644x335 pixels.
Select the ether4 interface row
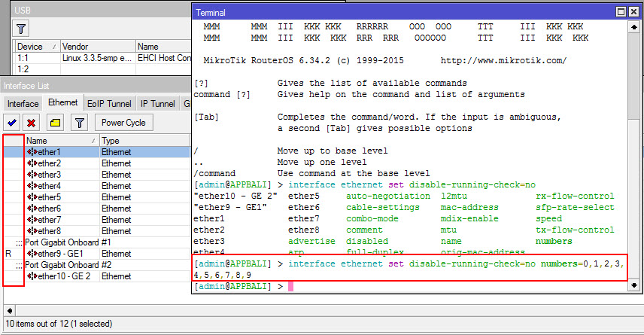point(97,186)
